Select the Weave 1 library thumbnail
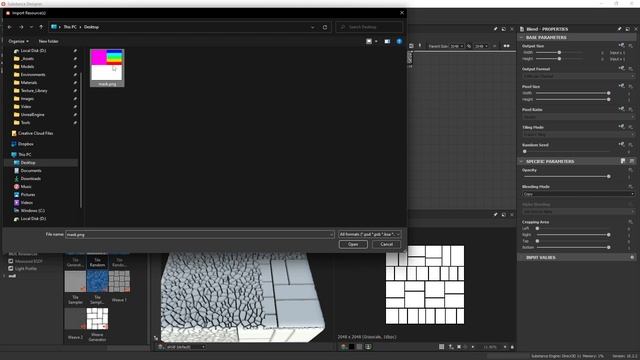This screenshot has height=360, width=640. pyautogui.click(x=119, y=281)
